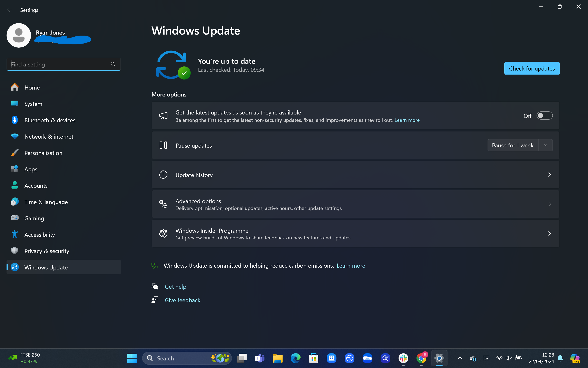Open Windows Insider Programme settings
This screenshot has height=368, width=588.
pos(355,234)
